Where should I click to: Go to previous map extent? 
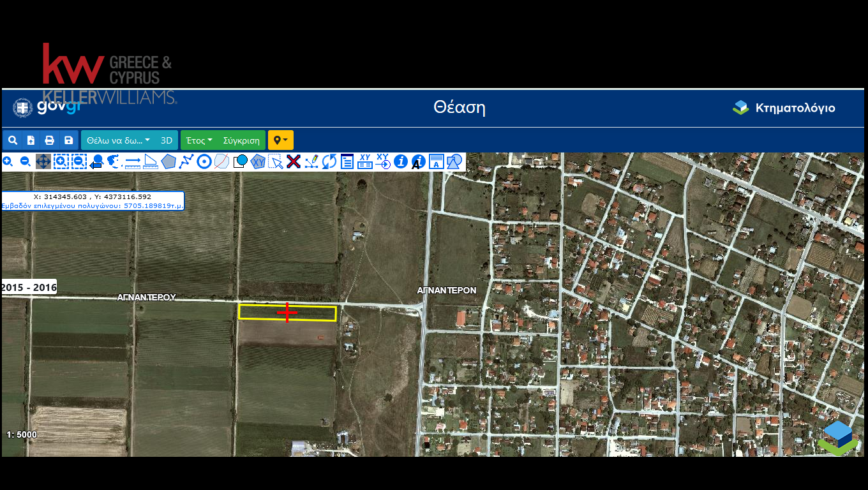96,161
